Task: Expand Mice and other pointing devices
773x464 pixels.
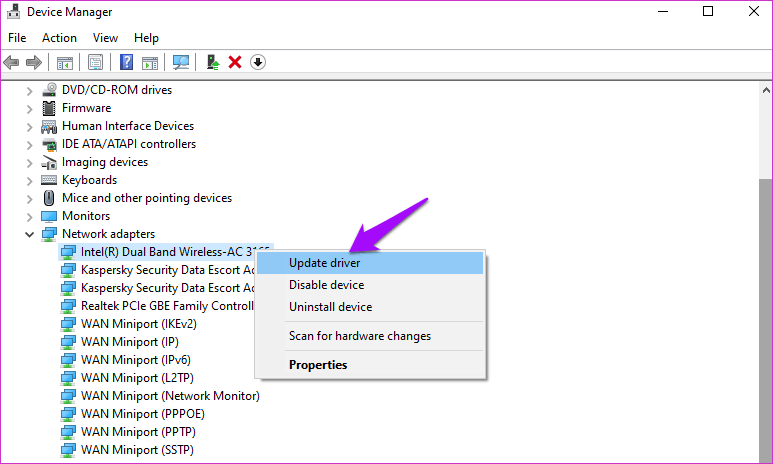Action: click(x=30, y=199)
